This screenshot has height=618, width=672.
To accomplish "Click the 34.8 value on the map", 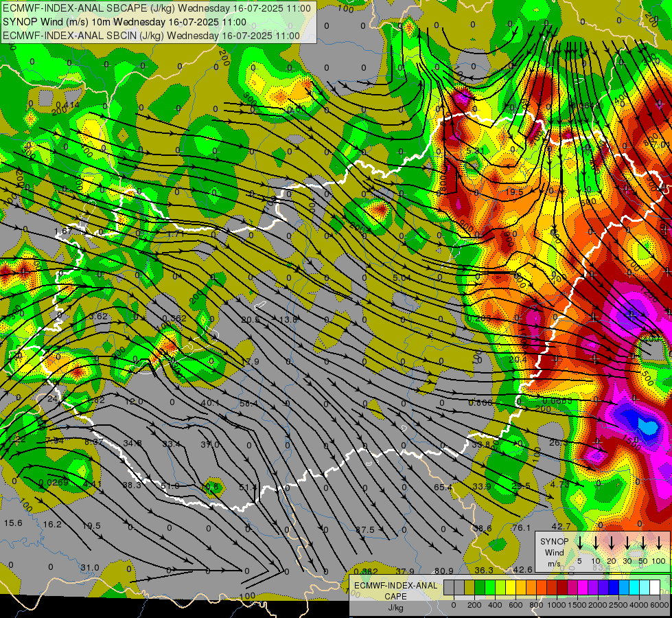I will [x=132, y=443].
